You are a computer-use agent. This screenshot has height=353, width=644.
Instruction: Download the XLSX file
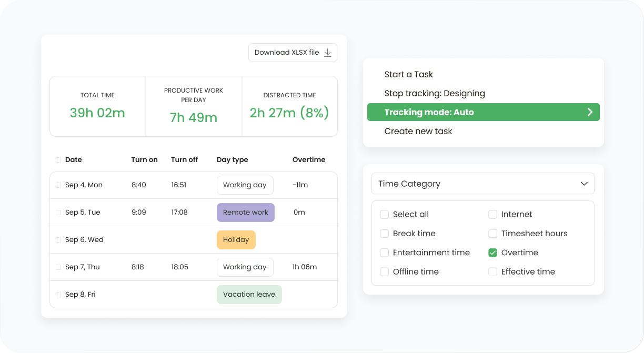293,53
